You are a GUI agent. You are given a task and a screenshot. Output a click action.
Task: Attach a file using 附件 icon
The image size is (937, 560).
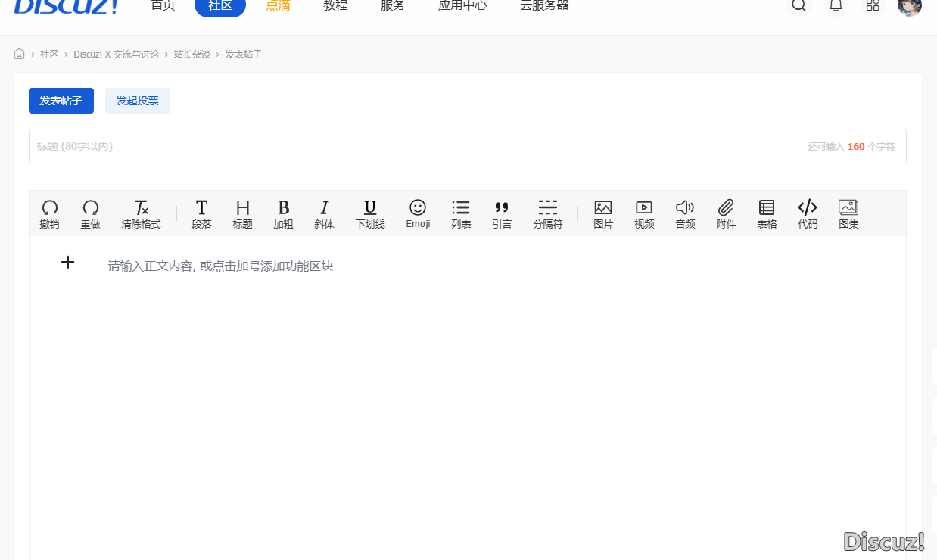click(x=726, y=213)
